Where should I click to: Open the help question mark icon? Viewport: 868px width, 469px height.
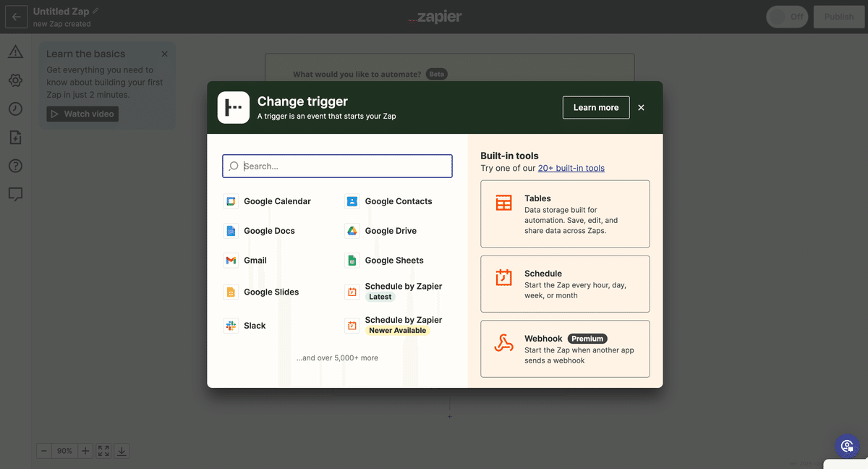pyautogui.click(x=15, y=166)
